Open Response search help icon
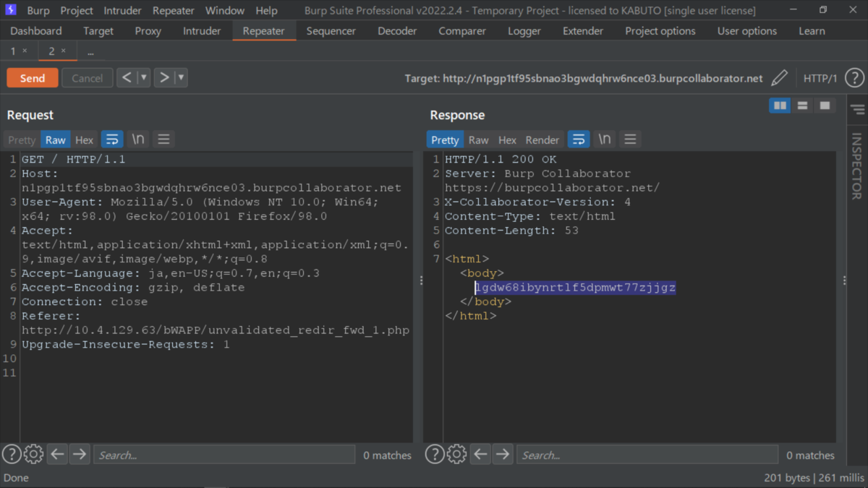This screenshot has height=488, width=868. pos(435,454)
